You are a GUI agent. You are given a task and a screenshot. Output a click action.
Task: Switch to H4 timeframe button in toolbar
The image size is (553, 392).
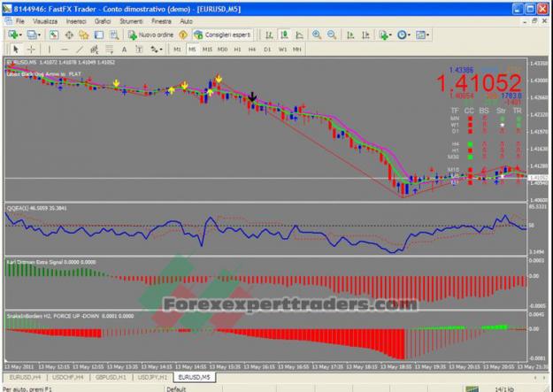[x=252, y=50]
